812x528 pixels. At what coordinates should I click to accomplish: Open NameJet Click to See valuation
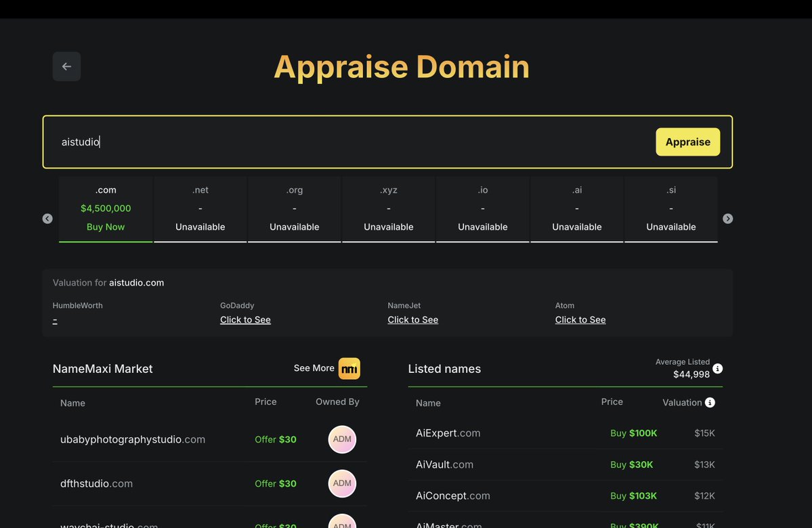pyautogui.click(x=412, y=320)
